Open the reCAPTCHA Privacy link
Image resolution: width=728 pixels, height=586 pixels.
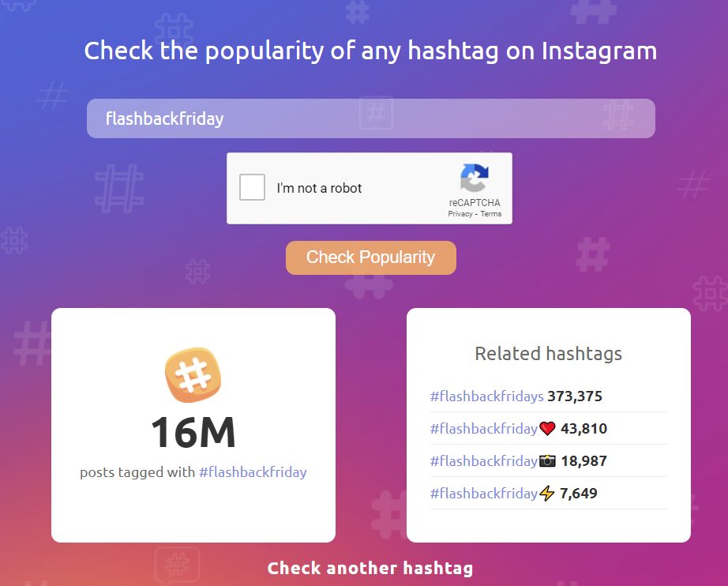(460, 213)
